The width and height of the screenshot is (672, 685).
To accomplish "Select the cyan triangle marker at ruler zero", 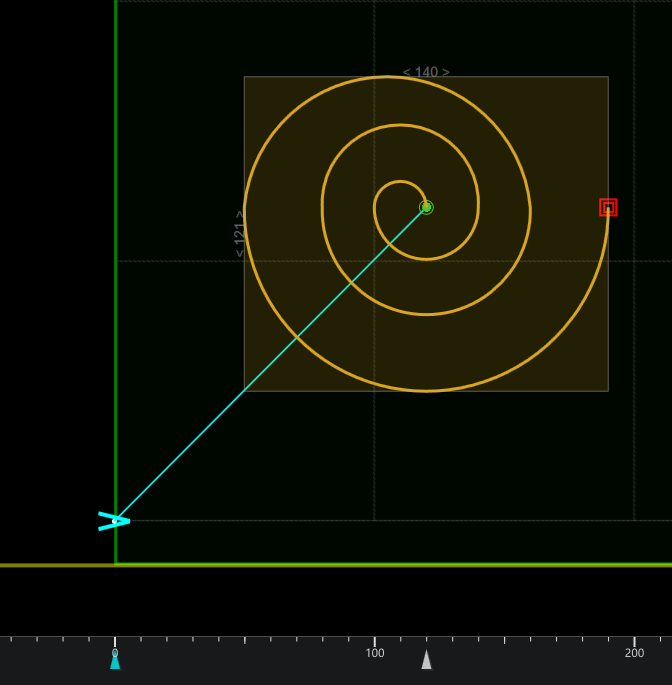I will pos(115,660).
